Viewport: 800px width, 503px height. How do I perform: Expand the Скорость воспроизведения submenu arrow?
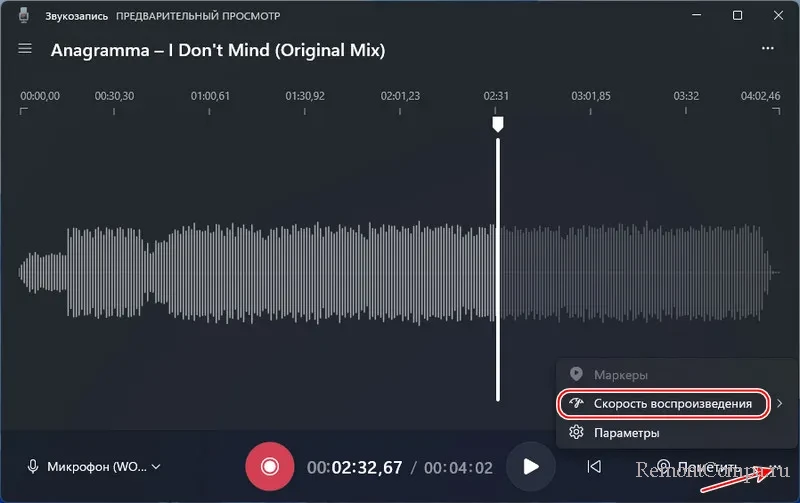click(780, 403)
